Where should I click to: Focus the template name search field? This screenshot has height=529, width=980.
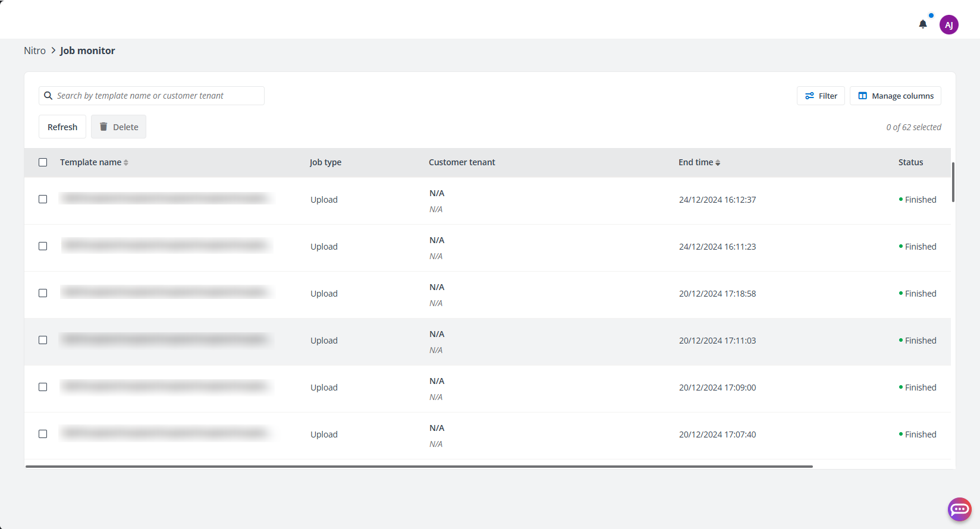point(158,96)
